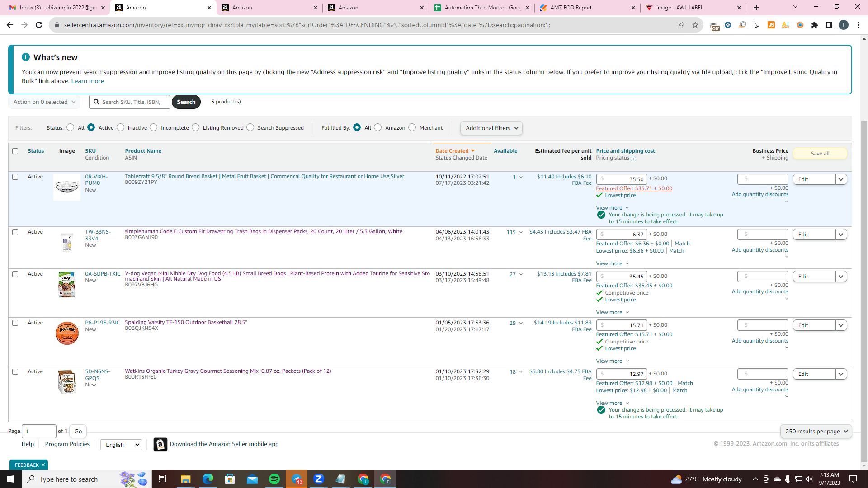Launch Spotify from the taskbar

click(274, 479)
